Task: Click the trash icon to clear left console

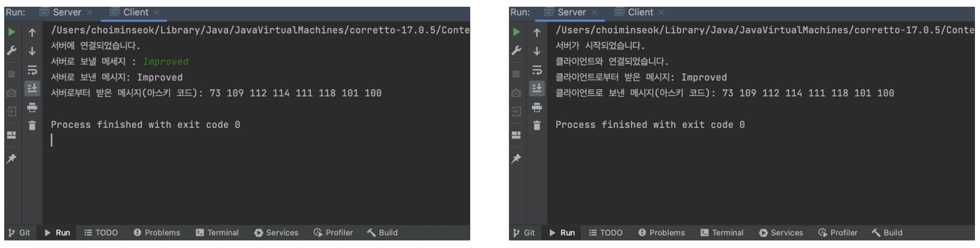Action: [32, 125]
